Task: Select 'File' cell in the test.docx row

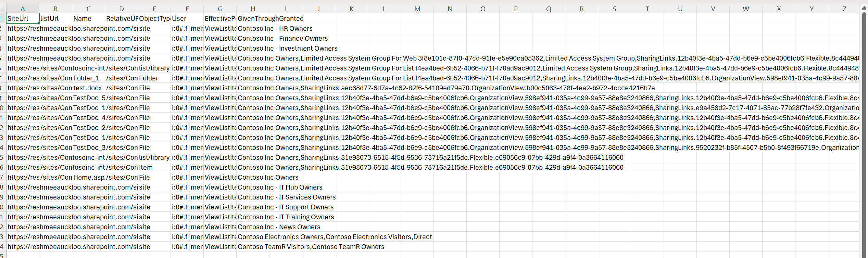Action: [154, 88]
